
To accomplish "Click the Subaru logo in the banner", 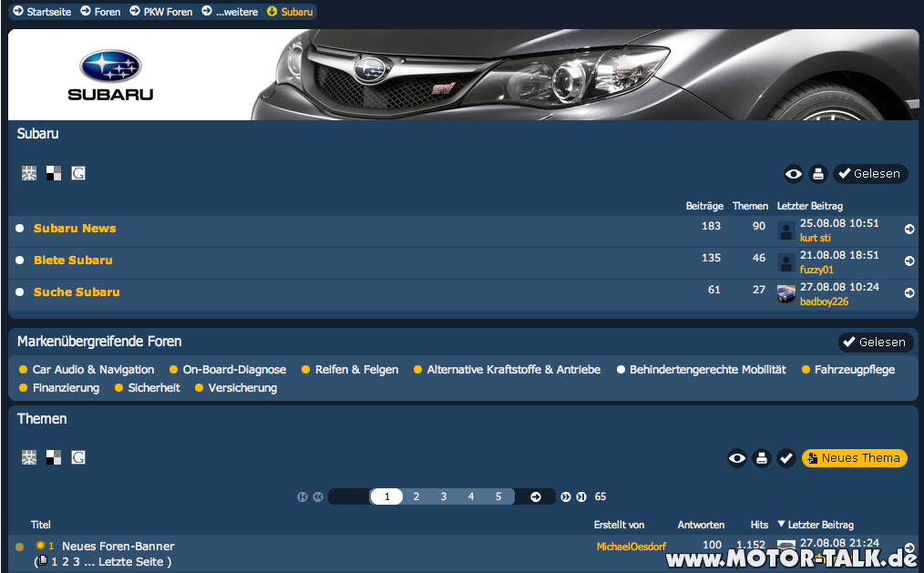I will pos(111,75).
